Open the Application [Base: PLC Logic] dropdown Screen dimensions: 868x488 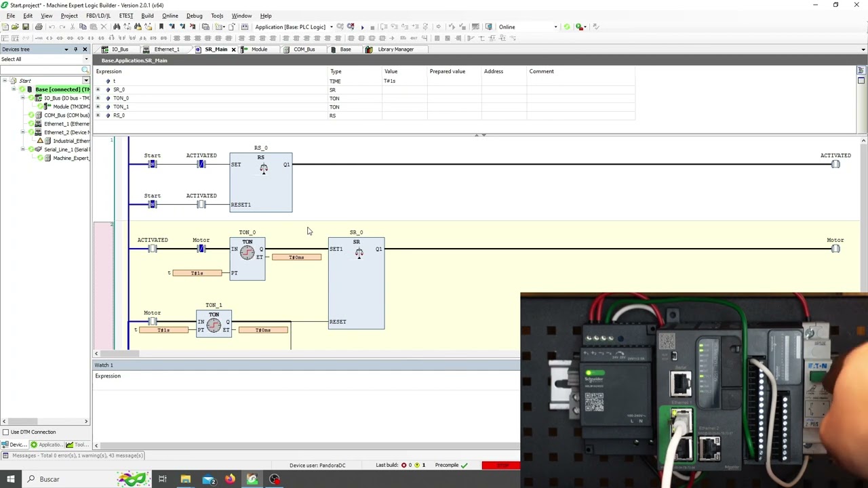click(x=331, y=27)
